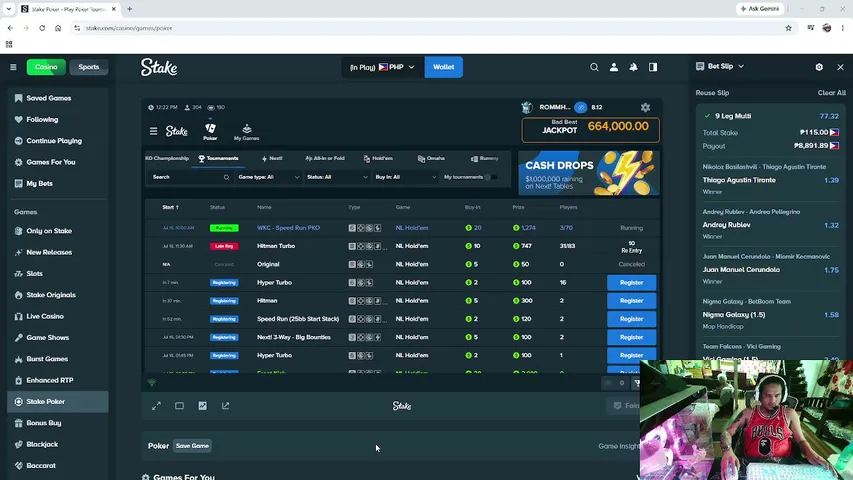Register for the Hitman tournament
853x480 pixels.
coord(631,300)
